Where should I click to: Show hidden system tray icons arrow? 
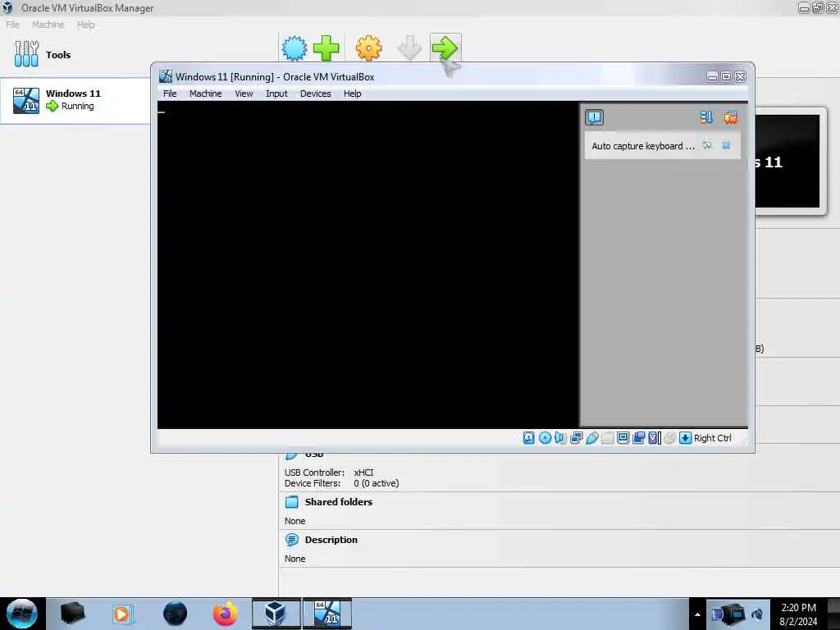pyautogui.click(x=697, y=614)
